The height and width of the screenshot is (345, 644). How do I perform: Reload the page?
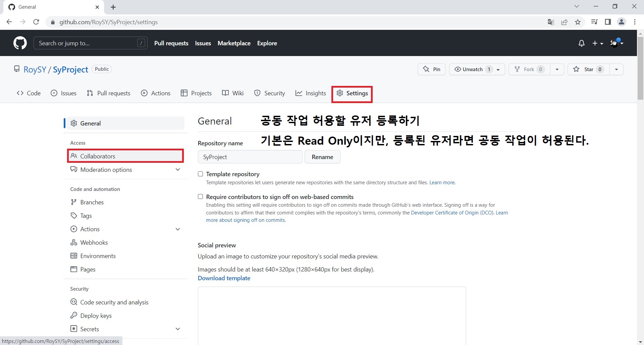pos(36,22)
